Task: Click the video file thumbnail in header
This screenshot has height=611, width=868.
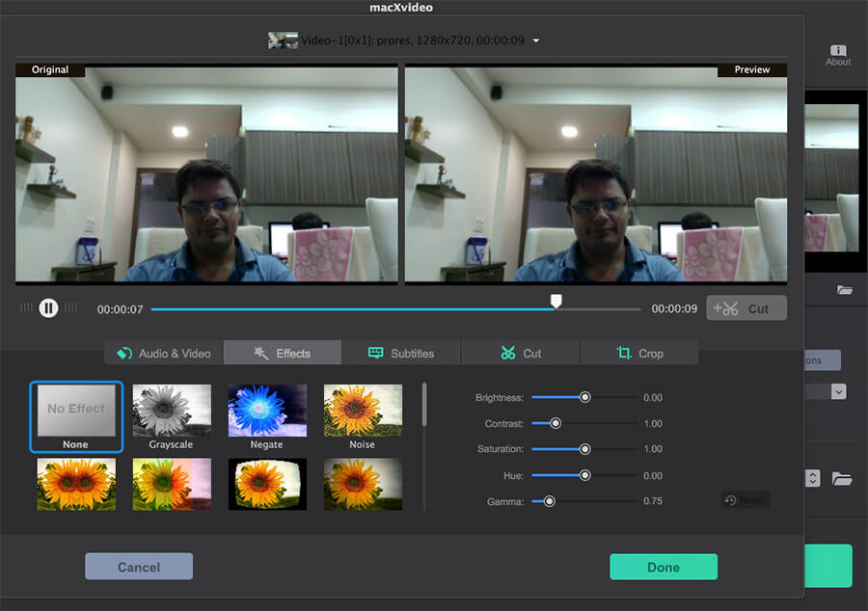Action: (x=283, y=40)
